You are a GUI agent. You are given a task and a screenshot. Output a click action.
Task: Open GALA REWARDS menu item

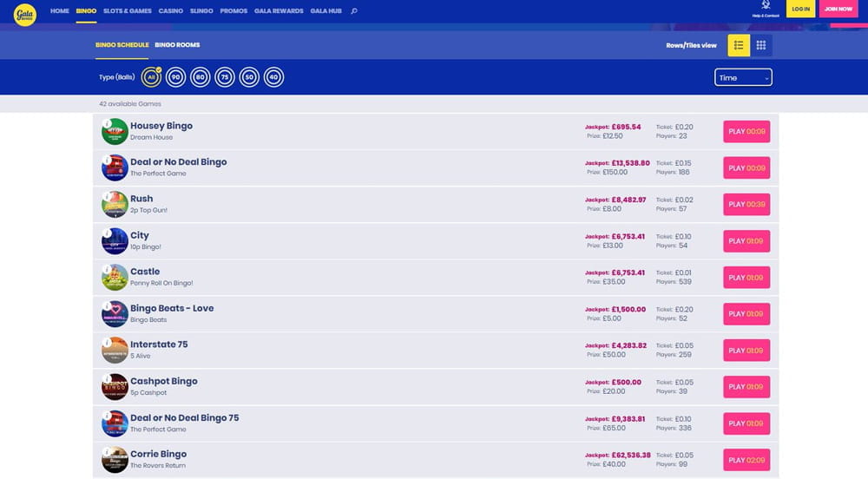tap(279, 11)
